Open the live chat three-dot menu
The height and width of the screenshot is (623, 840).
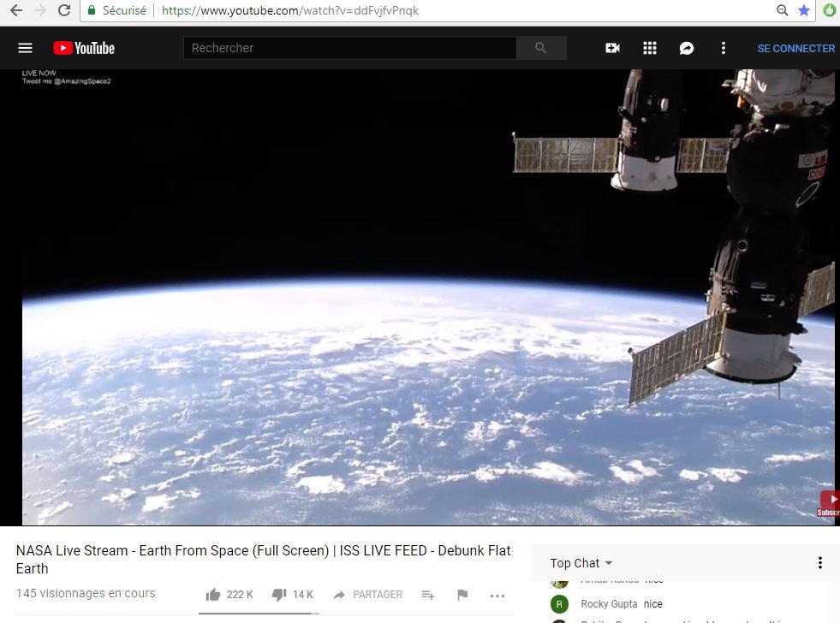819,562
